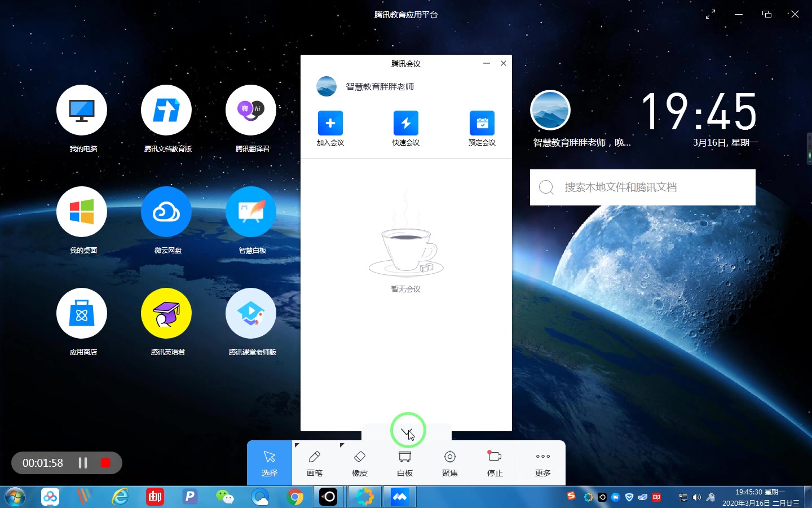Click 加入会议 join meeting icon

[330, 123]
